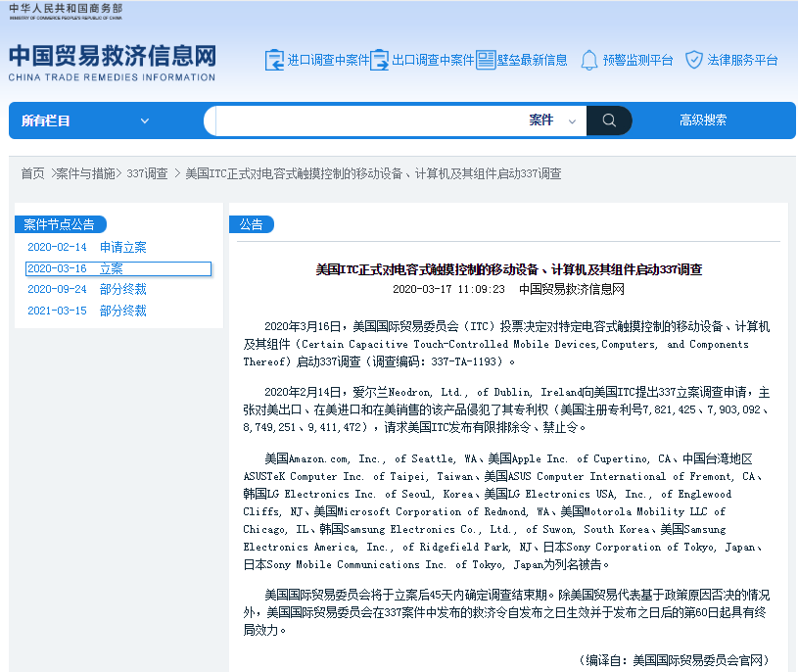Open the 案件 search type dropdown

552,120
